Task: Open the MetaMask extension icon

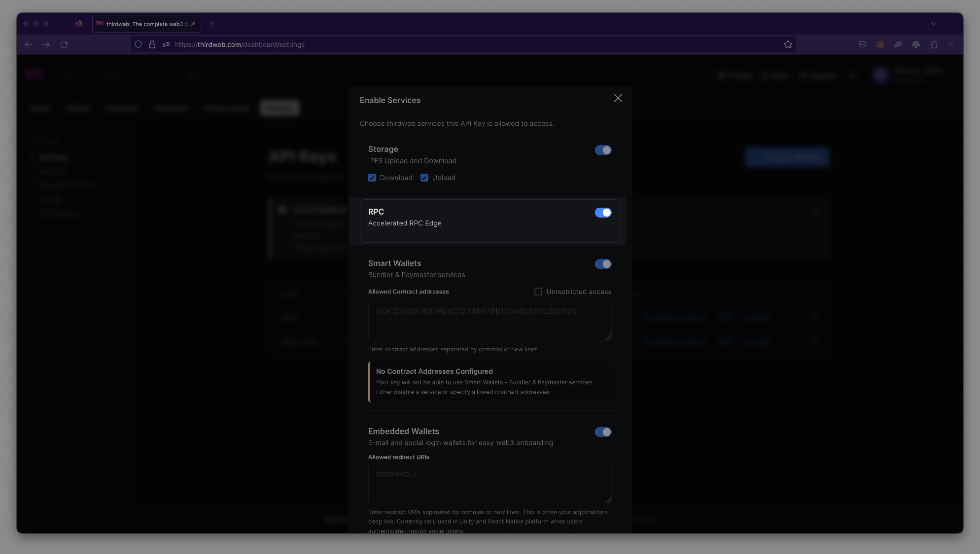Action: tap(880, 44)
